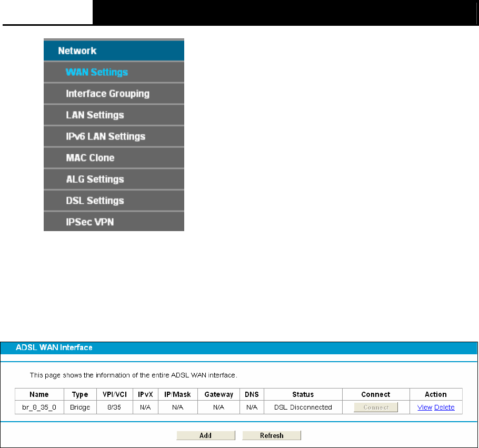Open the Network menu header
Viewport: 479px width, 448px height.
pos(114,51)
